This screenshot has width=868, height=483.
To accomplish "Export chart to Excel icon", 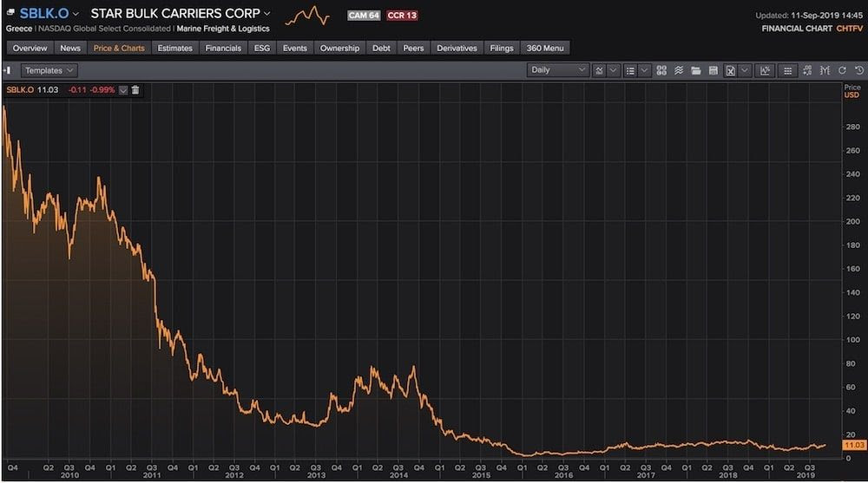I will (x=731, y=70).
